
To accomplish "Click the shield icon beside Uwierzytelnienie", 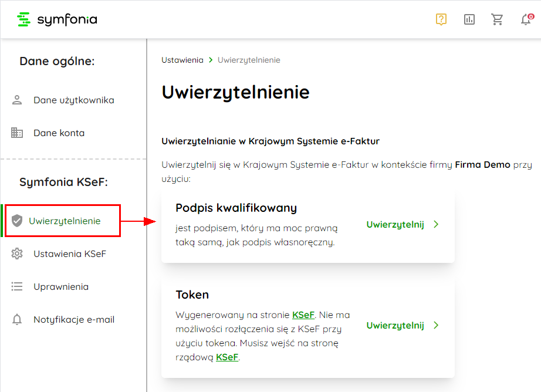I will pyautogui.click(x=17, y=221).
